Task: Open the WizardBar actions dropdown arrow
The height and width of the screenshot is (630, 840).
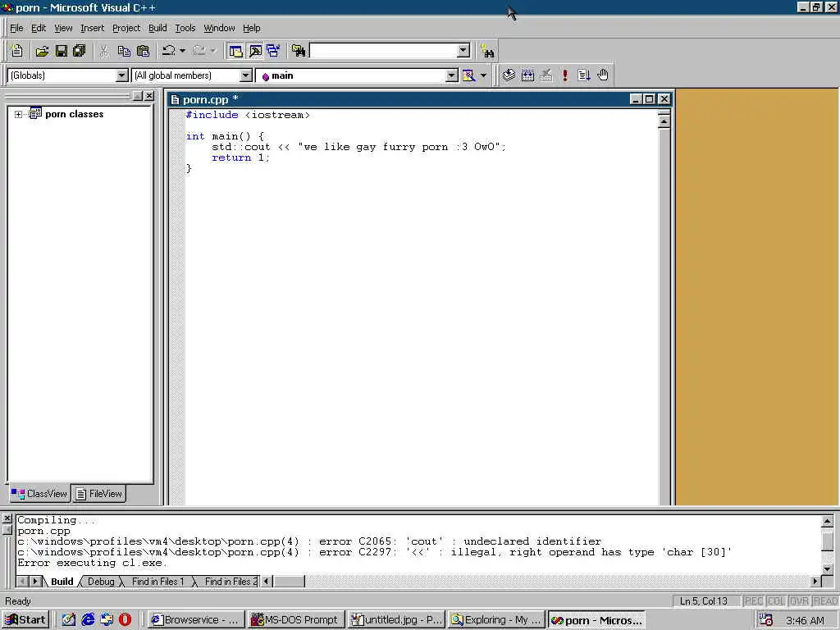Action: [483, 75]
